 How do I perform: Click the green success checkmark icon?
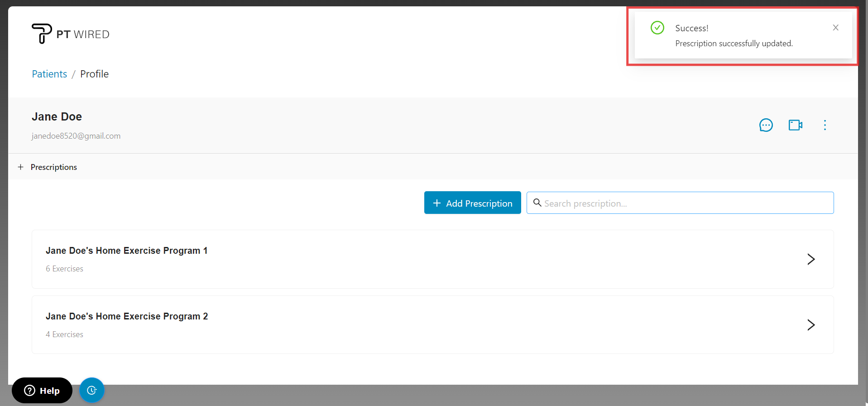coord(657,28)
